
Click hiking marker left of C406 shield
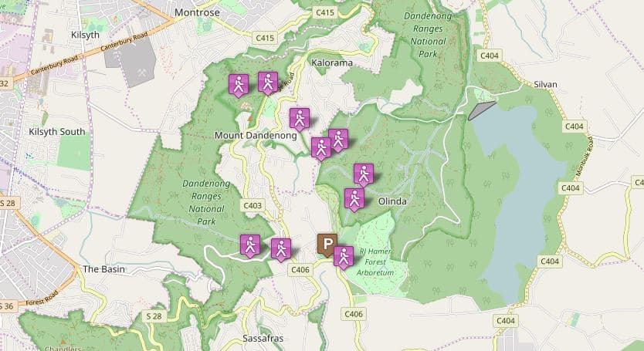point(281,249)
